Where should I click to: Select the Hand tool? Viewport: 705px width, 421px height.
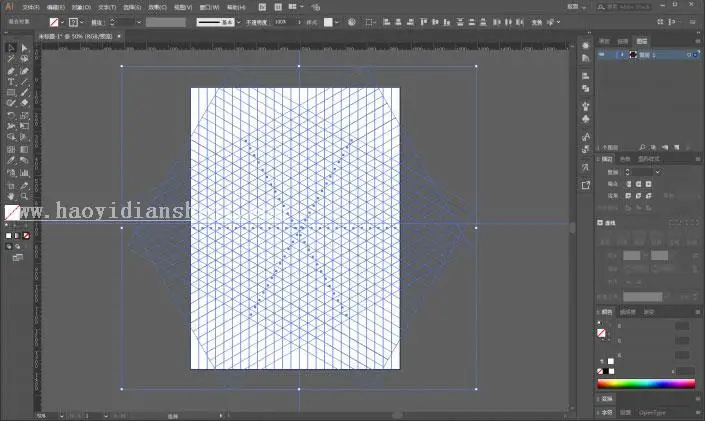click(x=11, y=197)
